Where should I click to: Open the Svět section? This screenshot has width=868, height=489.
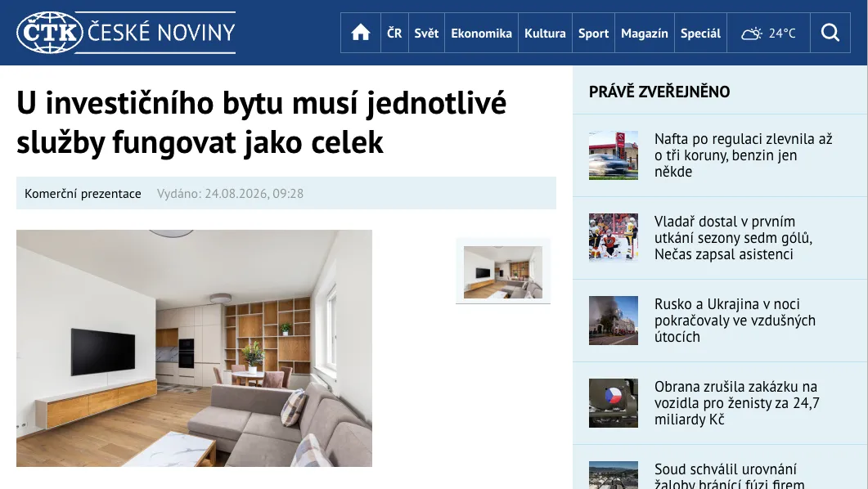426,34
